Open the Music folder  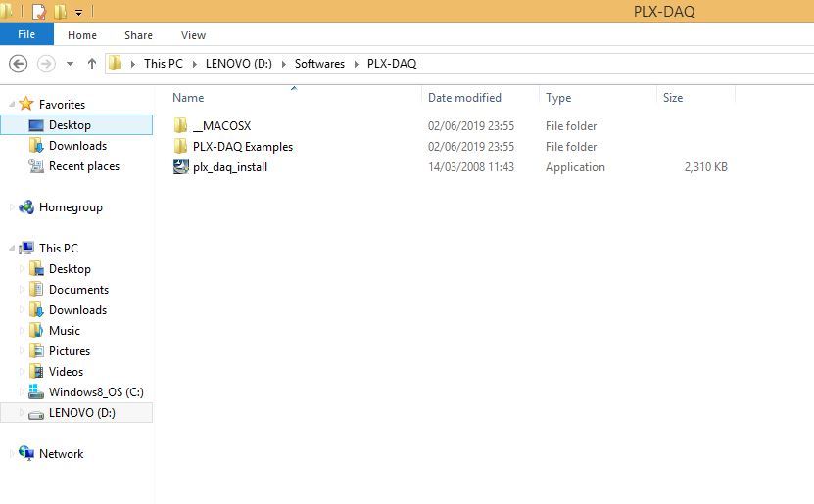65,331
